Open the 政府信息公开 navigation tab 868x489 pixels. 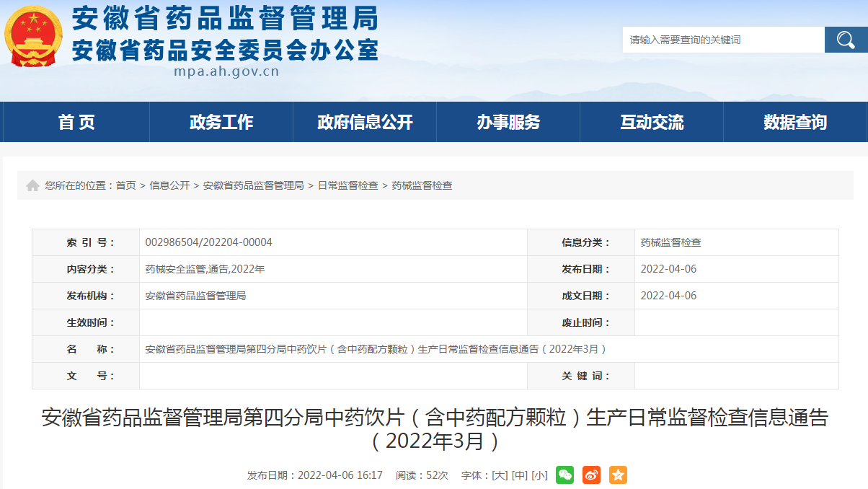pyautogui.click(x=365, y=122)
